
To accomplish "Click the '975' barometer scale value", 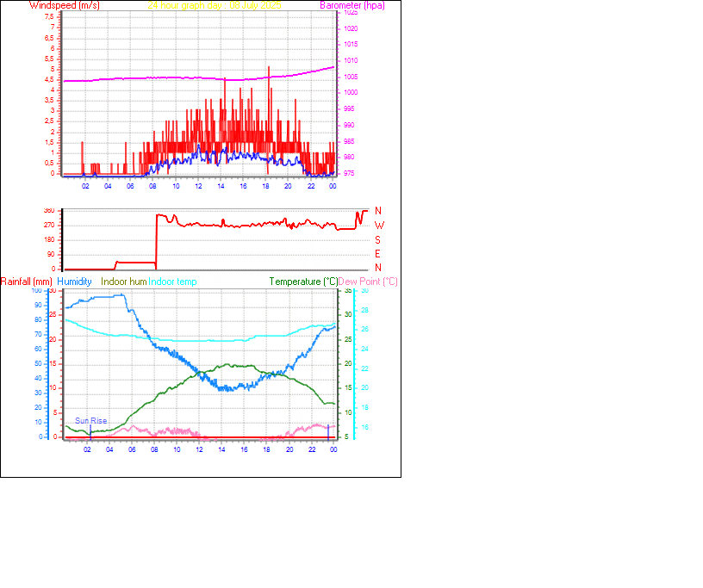I will click(349, 173).
